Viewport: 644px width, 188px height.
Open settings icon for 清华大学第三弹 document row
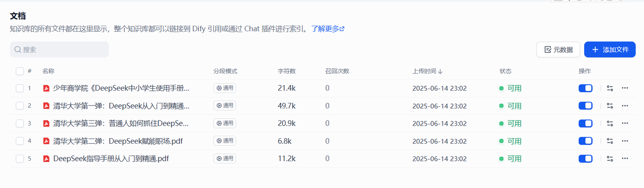[610, 123]
